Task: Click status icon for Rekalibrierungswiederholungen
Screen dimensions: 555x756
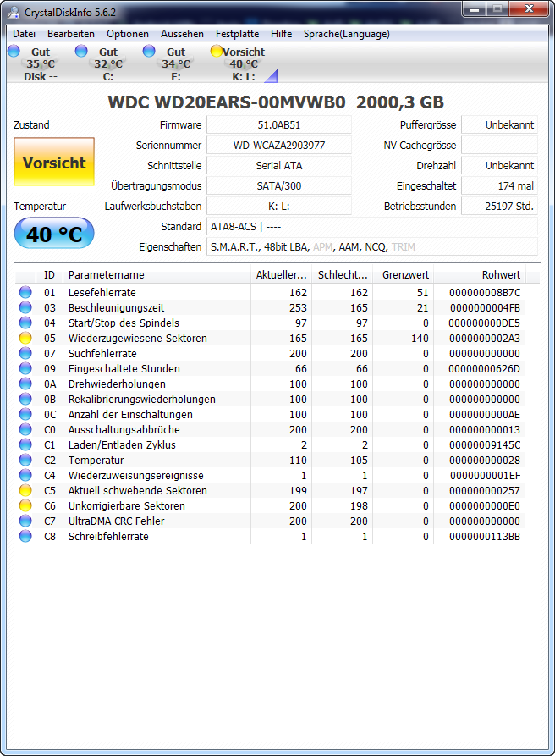Action: (x=25, y=400)
